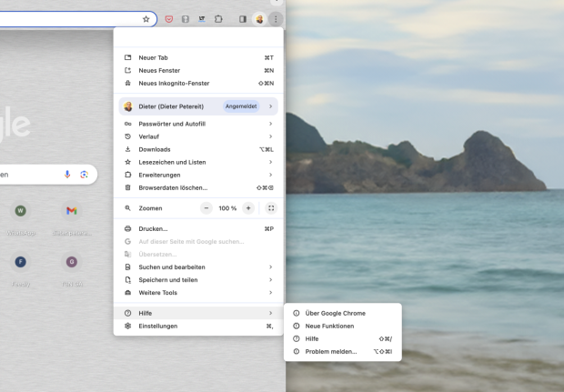The height and width of the screenshot is (392, 564).
Task: Click the profile avatar in toolbar
Action: 259,18
